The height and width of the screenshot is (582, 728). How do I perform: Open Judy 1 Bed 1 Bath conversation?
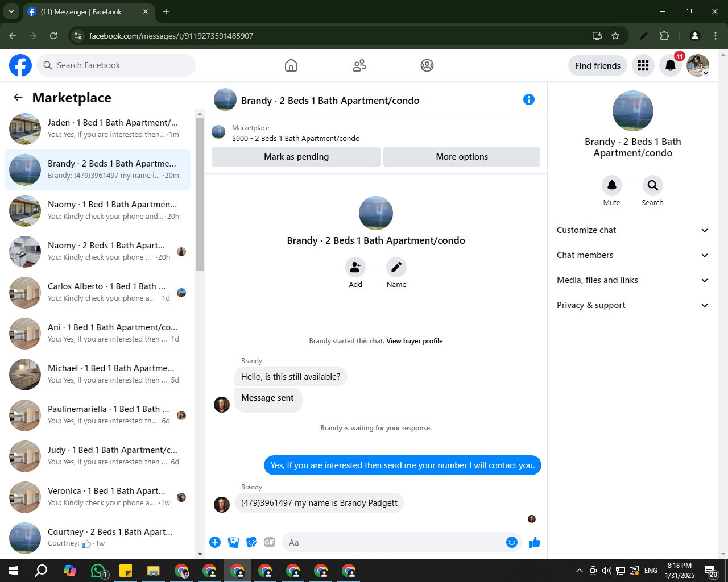(97, 456)
